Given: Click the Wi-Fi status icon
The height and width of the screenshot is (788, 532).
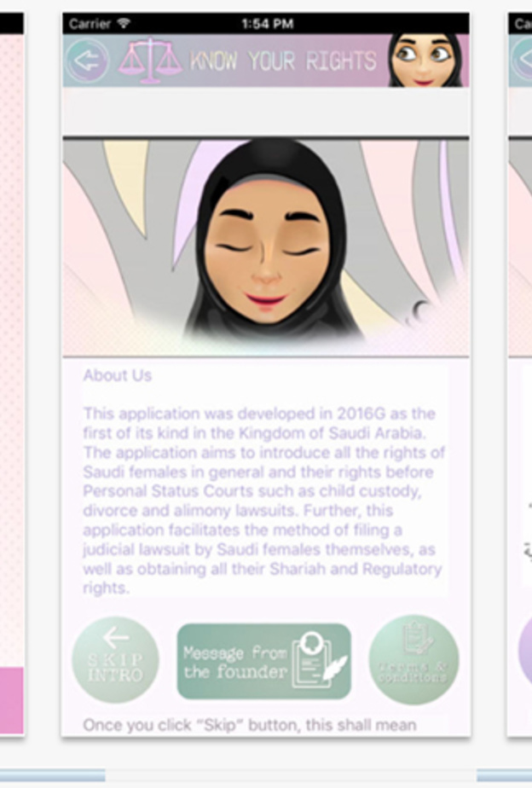Looking at the screenshot, I should [124, 23].
